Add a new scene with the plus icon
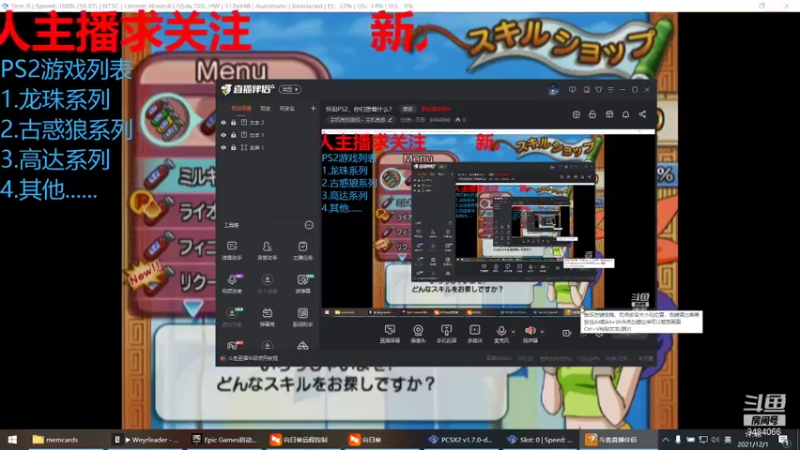The width and height of the screenshot is (800, 450). 313,109
